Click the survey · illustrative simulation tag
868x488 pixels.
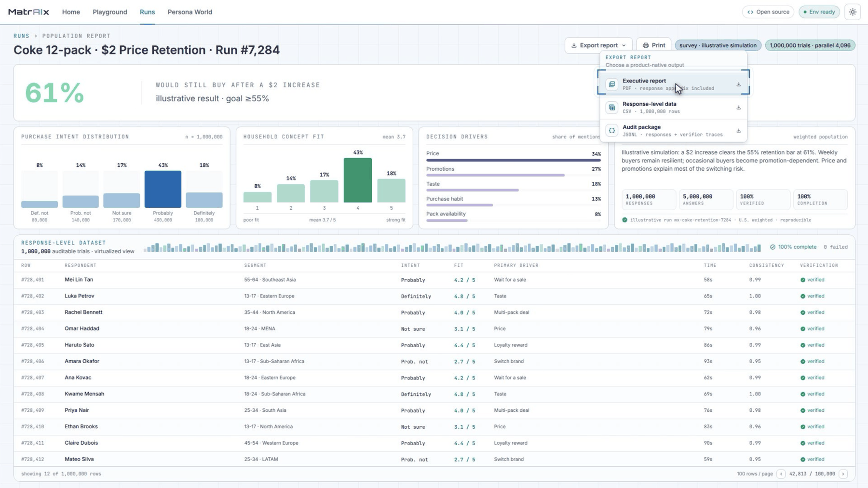click(x=718, y=45)
